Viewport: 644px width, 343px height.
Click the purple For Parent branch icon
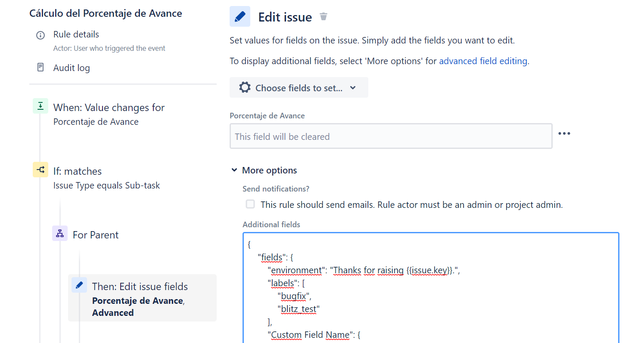[60, 233]
